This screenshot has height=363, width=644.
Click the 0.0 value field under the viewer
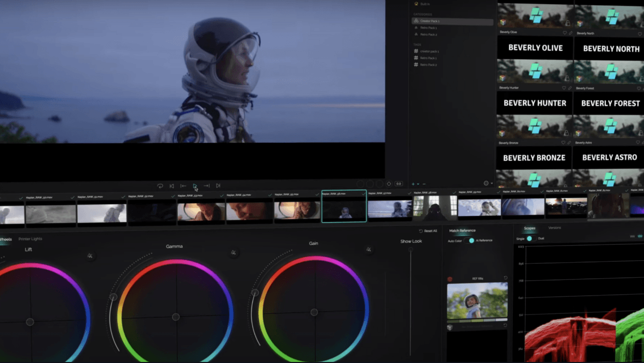(399, 184)
